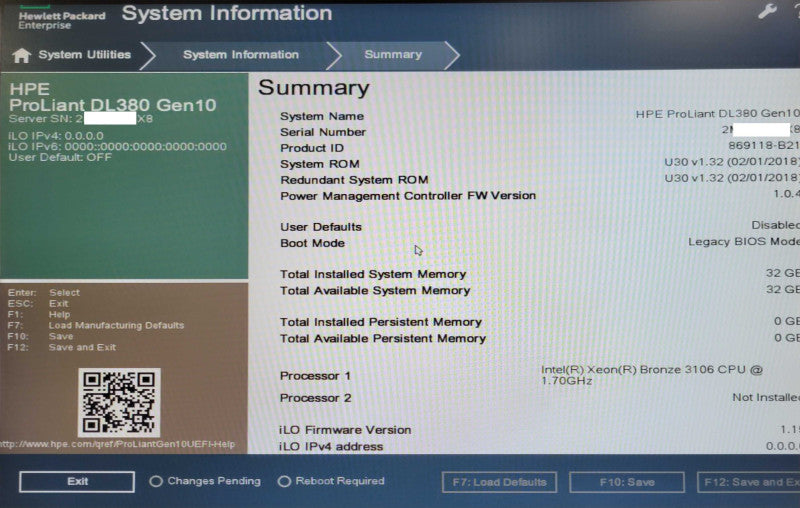Image resolution: width=800 pixels, height=508 pixels.
Task: Select Total Installed Persistent Memory row
Action: pos(539,322)
